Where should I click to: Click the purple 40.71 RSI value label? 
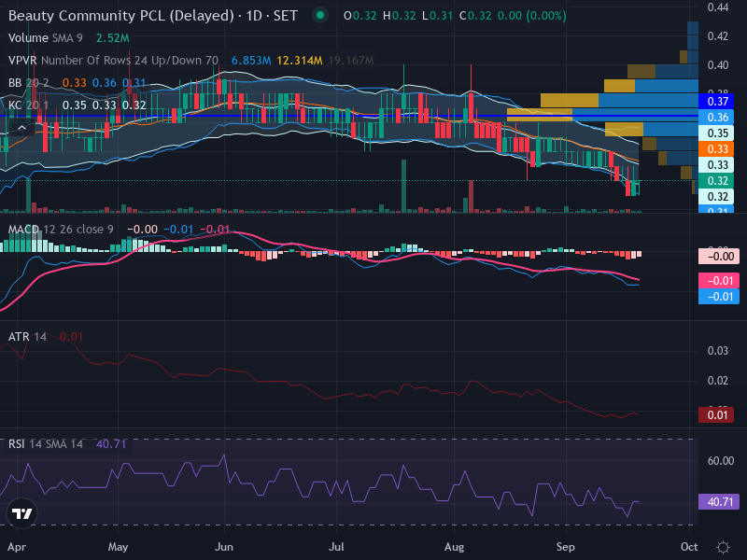(719, 502)
